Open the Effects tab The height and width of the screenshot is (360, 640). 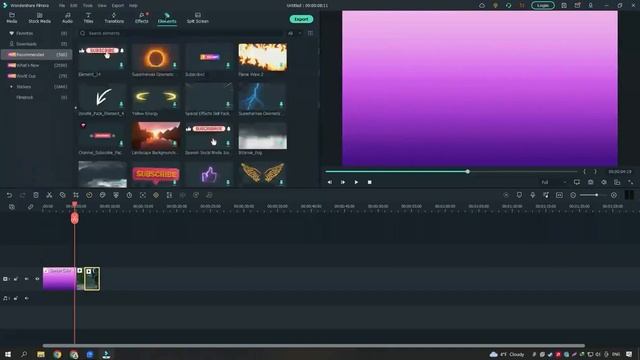pos(142,18)
